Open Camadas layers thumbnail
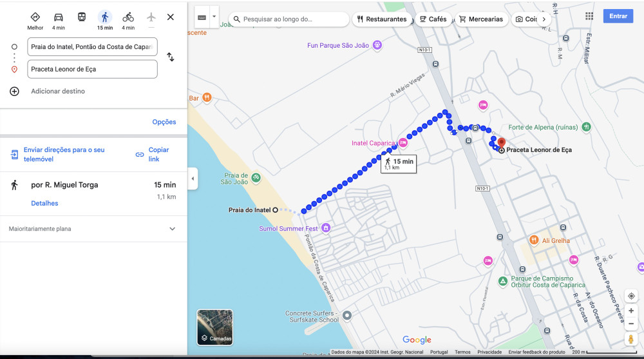Screen dimensions: 644x359 (x=215, y=327)
